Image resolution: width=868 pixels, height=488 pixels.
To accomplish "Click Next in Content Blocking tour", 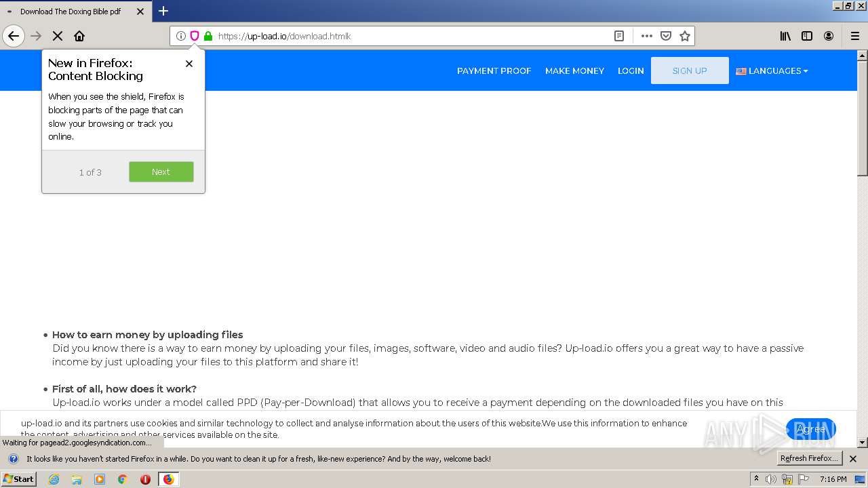I will tap(161, 171).
